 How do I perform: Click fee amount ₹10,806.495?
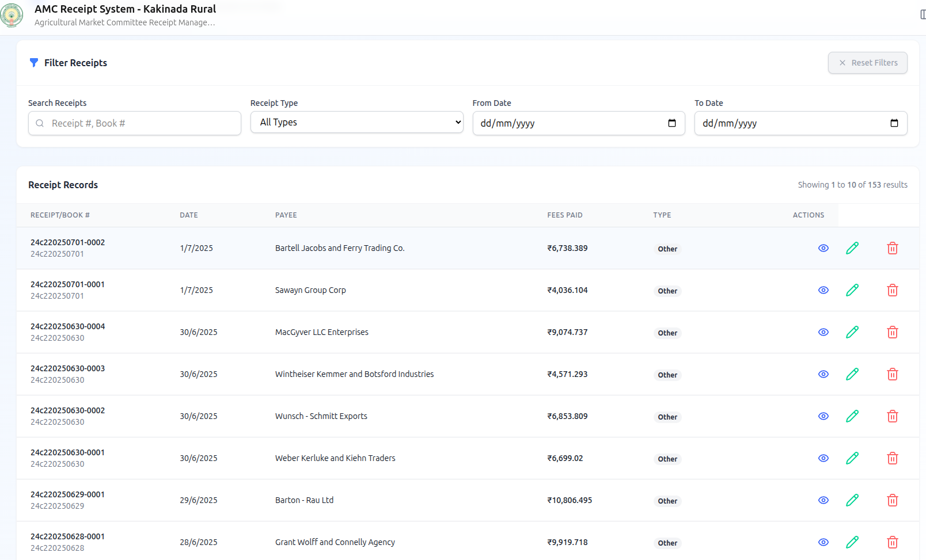[570, 500]
